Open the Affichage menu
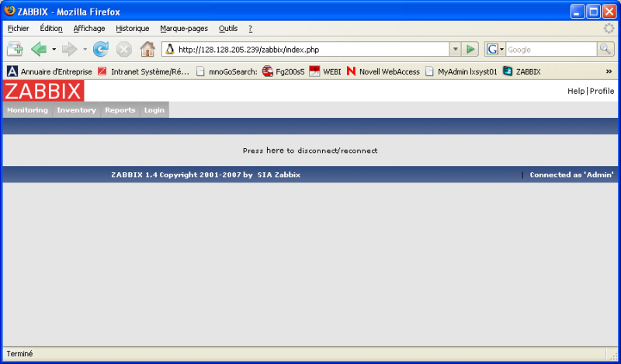 pyautogui.click(x=89, y=29)
